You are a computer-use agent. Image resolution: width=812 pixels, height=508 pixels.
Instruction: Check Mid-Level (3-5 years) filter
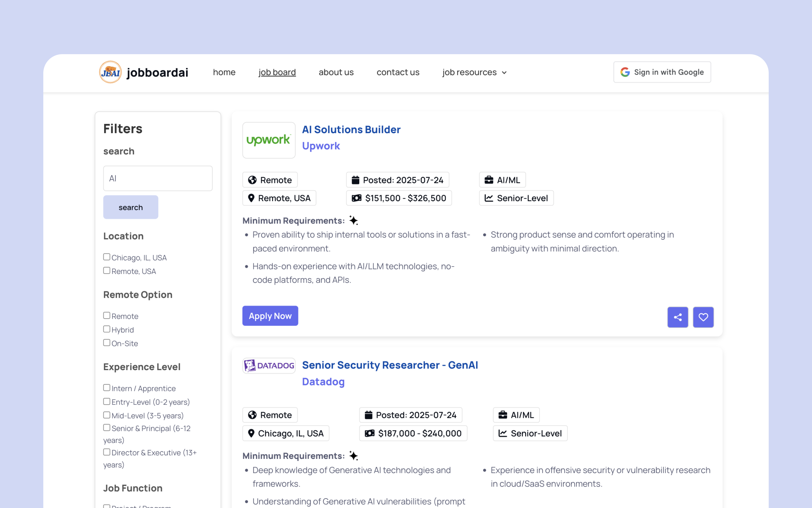[107, 415]
